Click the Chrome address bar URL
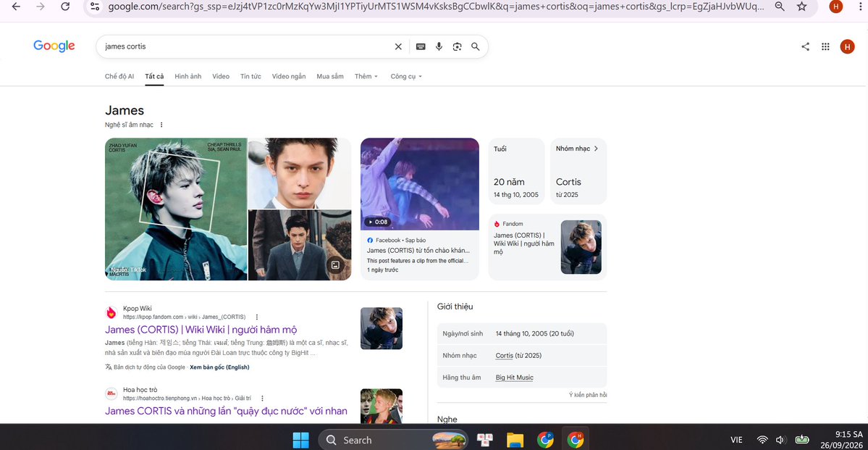Screen dimensions: 868x450 coord(437,7)
